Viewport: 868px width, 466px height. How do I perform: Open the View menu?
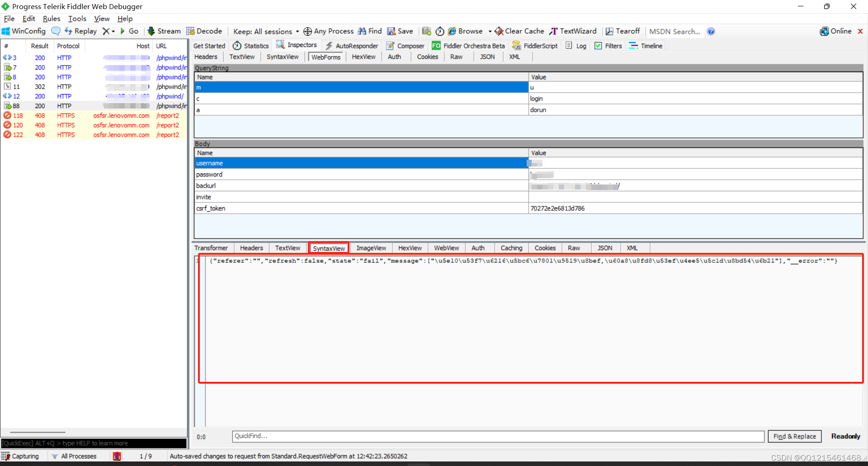102,19
